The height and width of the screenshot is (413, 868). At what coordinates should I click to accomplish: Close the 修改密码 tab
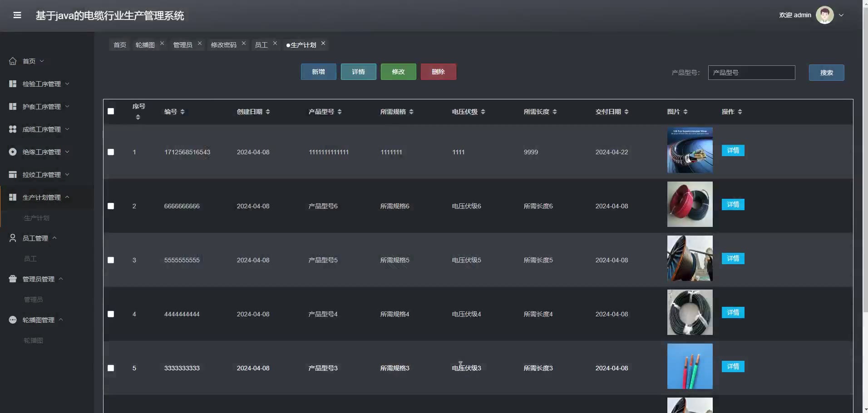[244, 44]
